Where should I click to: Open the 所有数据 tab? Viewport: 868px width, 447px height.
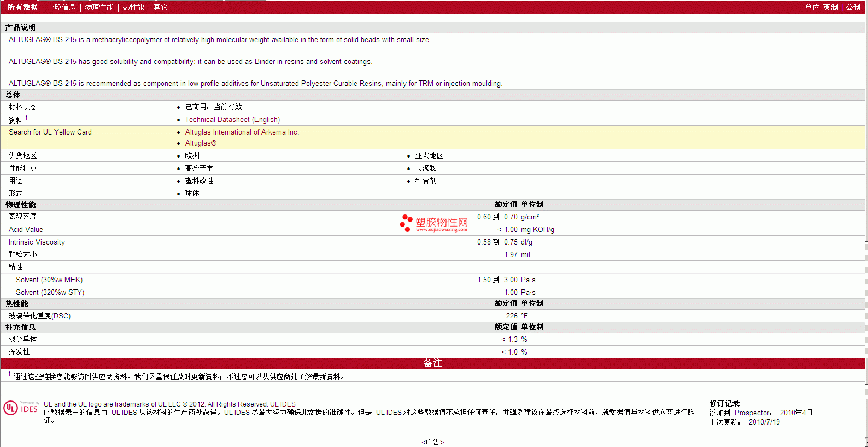pyautogui.click(x=22, y=7)
